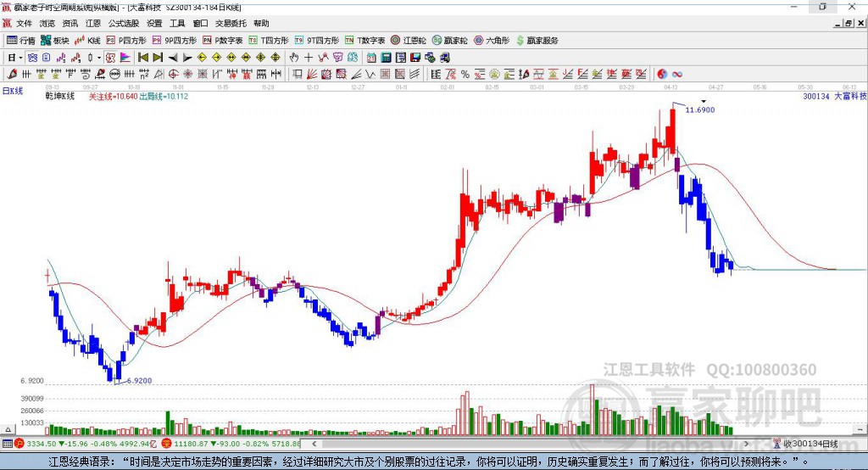This screenshot has height=470, width=868.
Task: Click the red floppy save icon
Action: 415,58
